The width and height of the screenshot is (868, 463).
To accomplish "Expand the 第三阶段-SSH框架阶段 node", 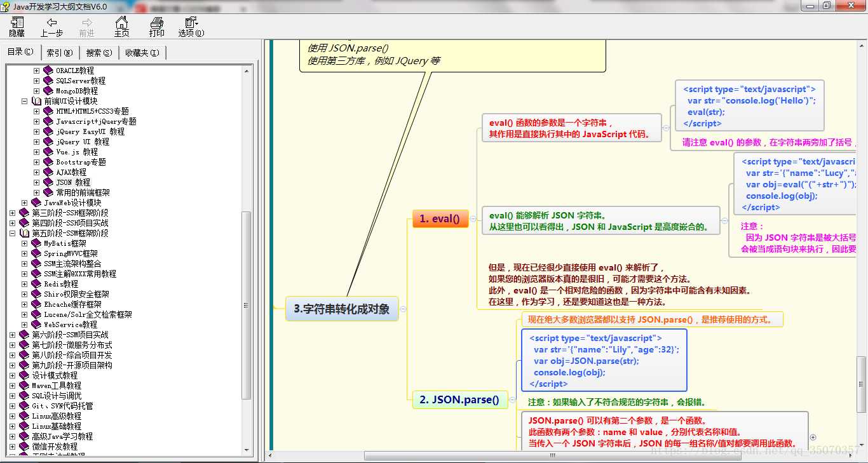I will [x=12, y=213].
